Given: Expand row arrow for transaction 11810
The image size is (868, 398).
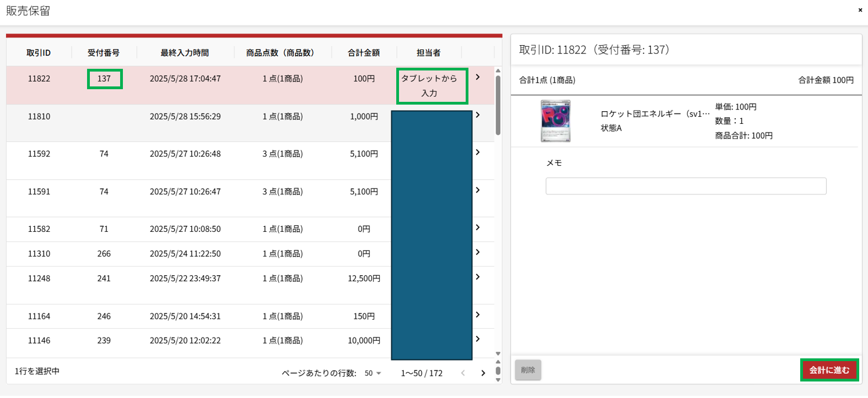Looking at the screenshot, I should point(478,115).
